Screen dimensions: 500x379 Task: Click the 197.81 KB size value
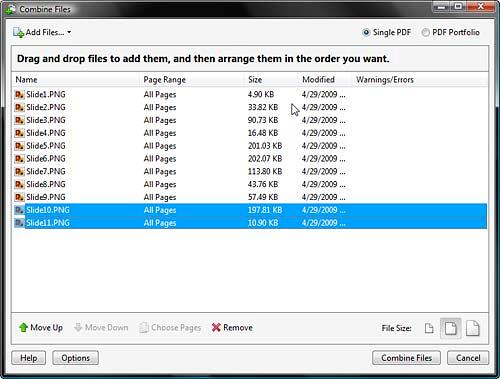265,210
